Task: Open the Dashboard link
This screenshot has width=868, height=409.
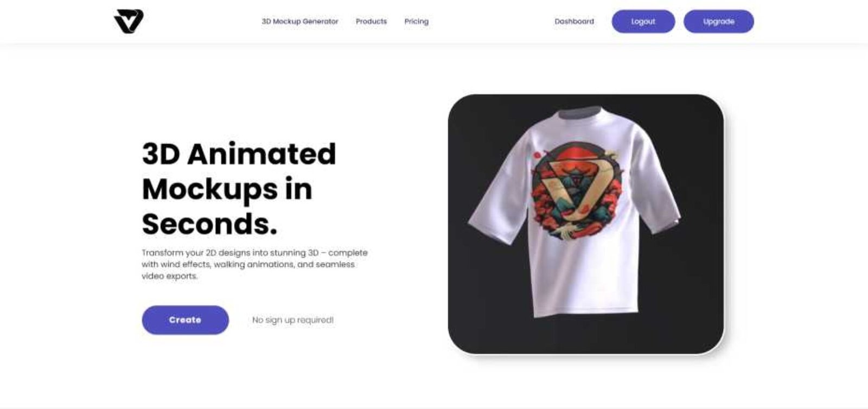Action: coord(574,22)
